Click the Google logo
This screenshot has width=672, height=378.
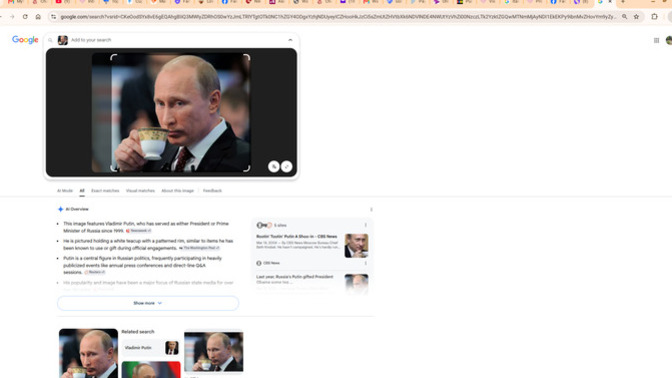pyautogui.click(x=25, y=40)
